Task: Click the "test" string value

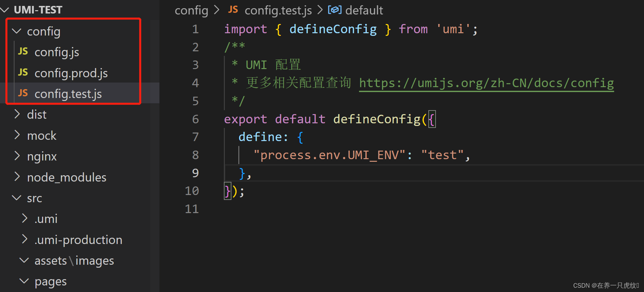Action: tap(442, 155)
